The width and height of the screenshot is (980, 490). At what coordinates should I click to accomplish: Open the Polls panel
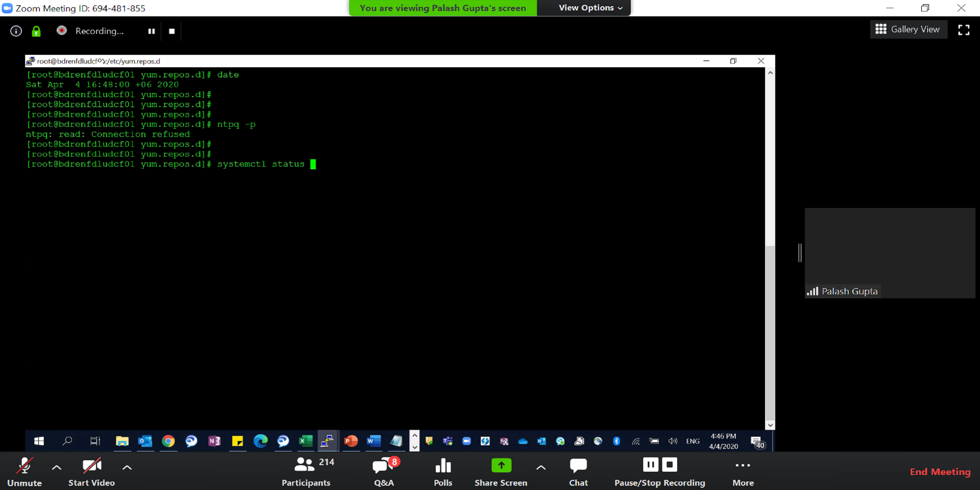tap(443, 472)
